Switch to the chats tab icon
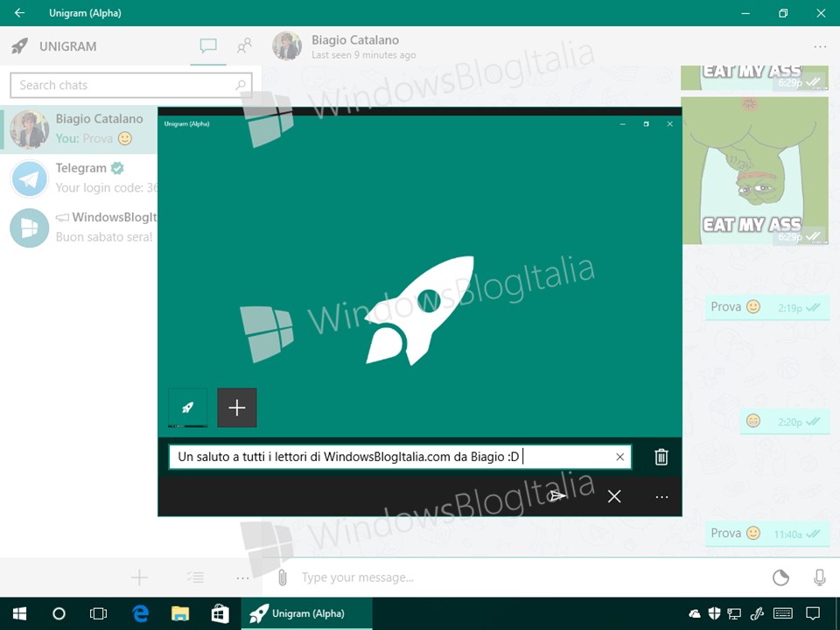This screenshot has width=840, height=630. (x=208, y=46)
